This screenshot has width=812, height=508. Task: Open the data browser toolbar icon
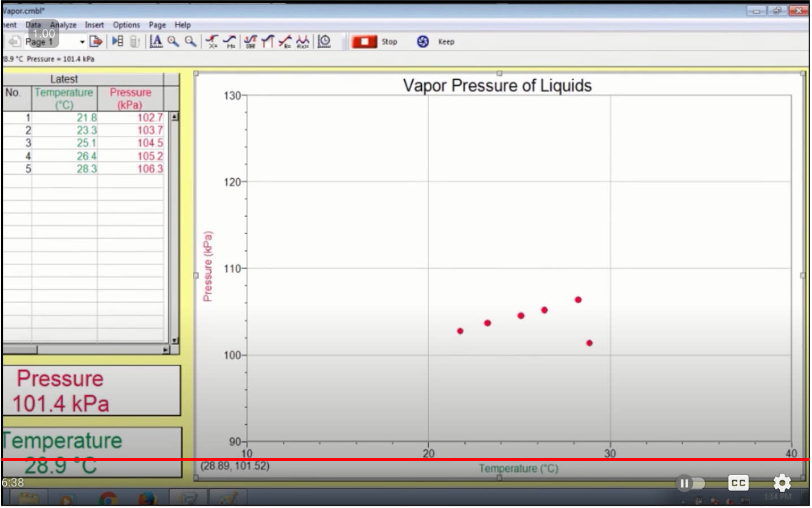click(x=118, y=41)
